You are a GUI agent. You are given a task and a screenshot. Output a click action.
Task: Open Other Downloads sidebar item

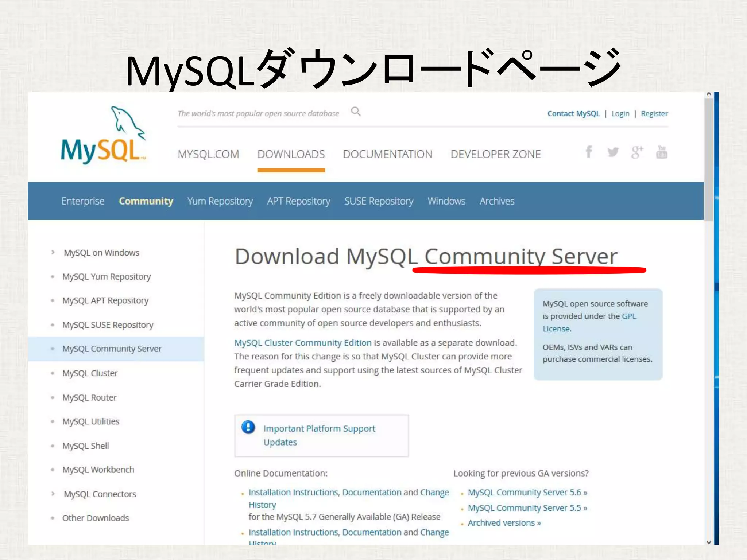[x=96, y=518]
